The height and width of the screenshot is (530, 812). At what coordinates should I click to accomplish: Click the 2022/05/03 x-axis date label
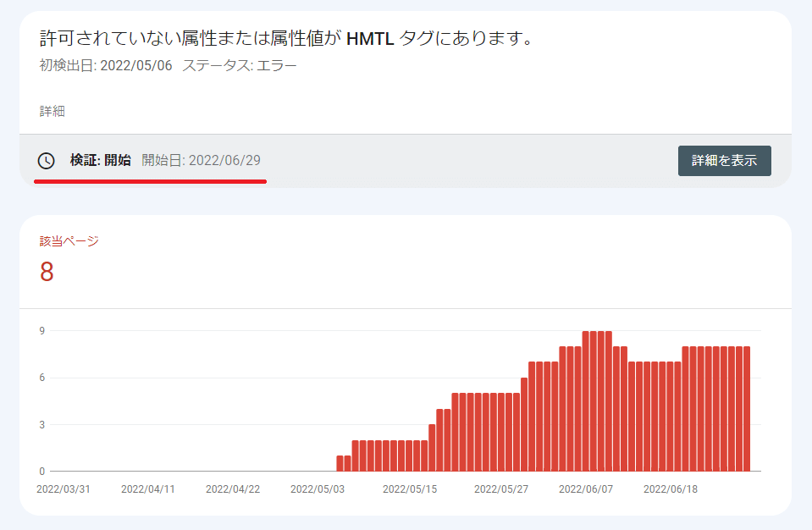point(317,489)
